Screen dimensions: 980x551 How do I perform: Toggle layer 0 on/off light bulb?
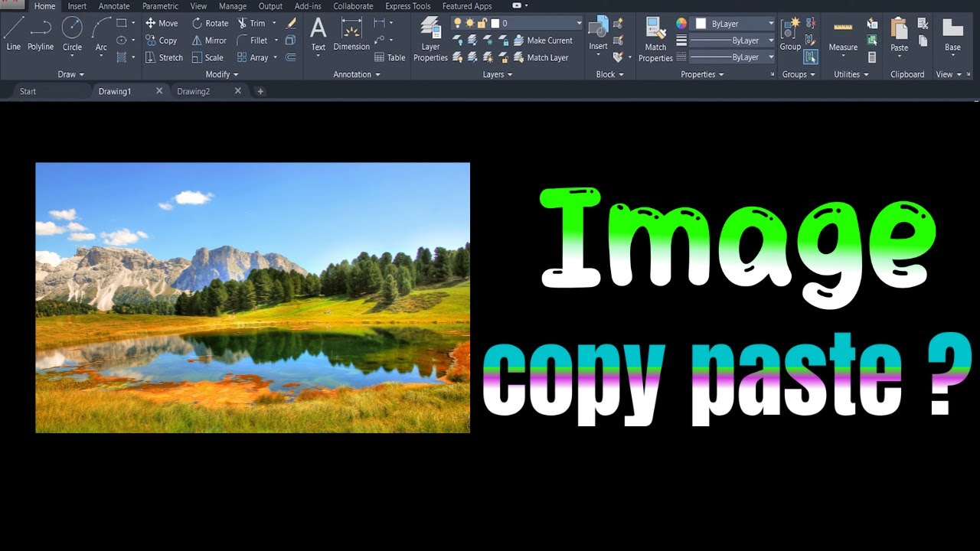point(457,24)
